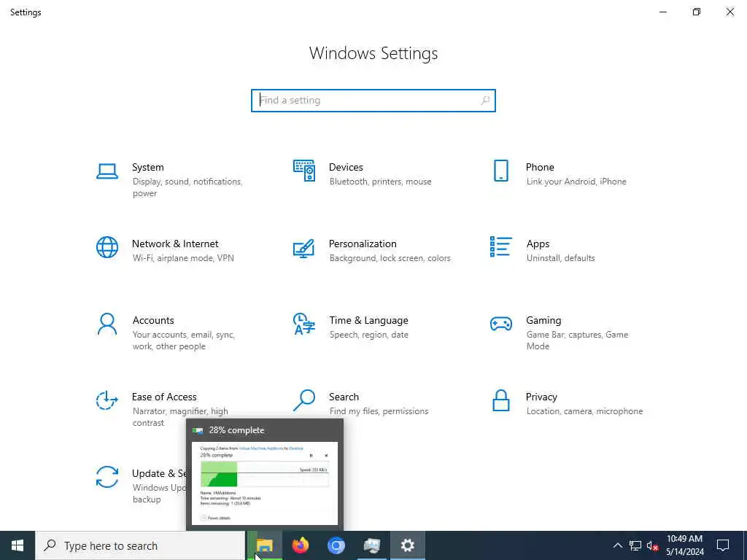Open Apps settings via the list icon
Screen dimensions: 747x560
tap(500, 246)
